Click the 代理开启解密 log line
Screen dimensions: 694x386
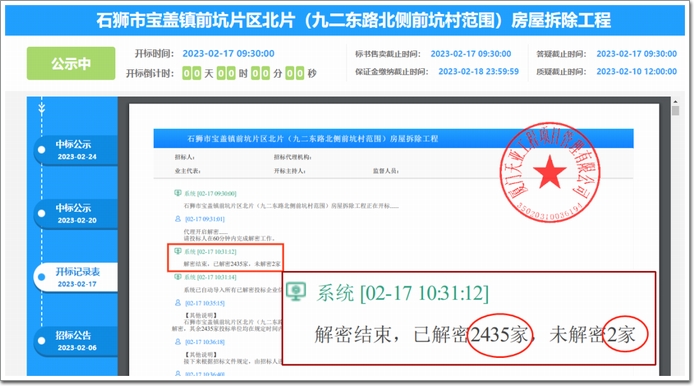[x=206, y=232]
